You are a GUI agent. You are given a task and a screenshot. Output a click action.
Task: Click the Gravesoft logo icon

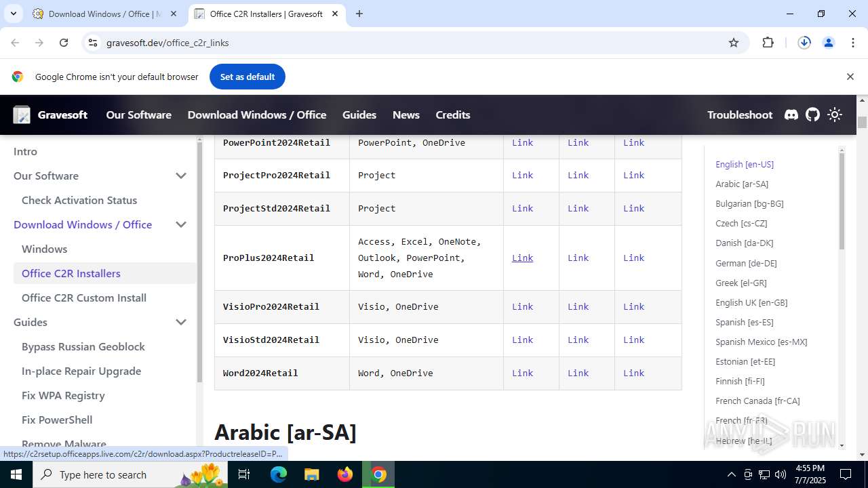click(22, 115)
